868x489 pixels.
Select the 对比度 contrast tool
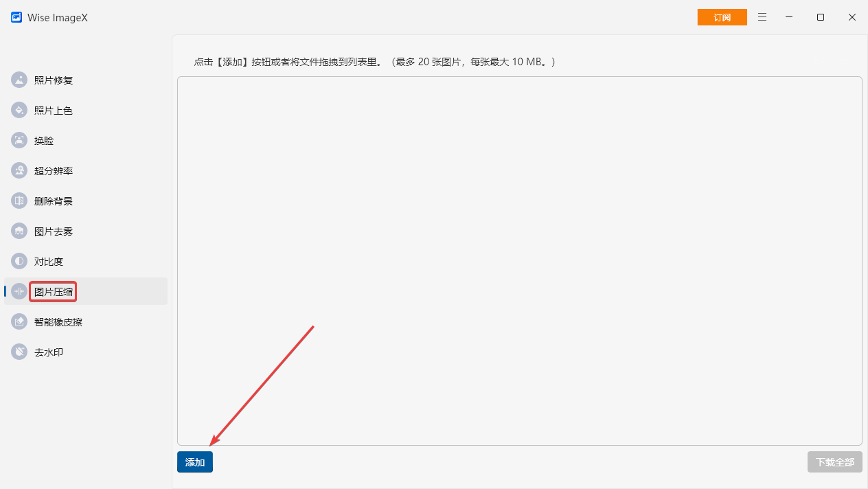(x=48, y=261)
